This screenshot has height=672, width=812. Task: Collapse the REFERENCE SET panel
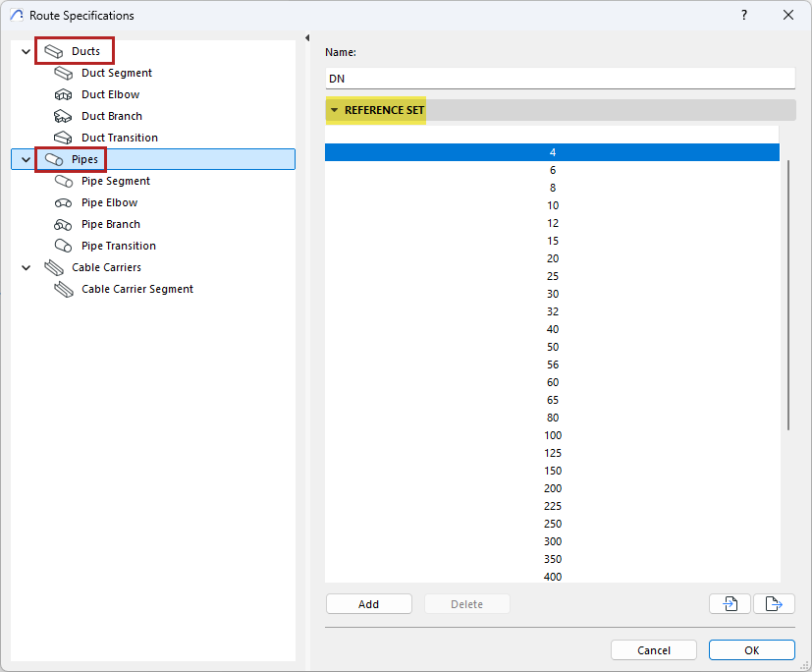tap(334, 110)
